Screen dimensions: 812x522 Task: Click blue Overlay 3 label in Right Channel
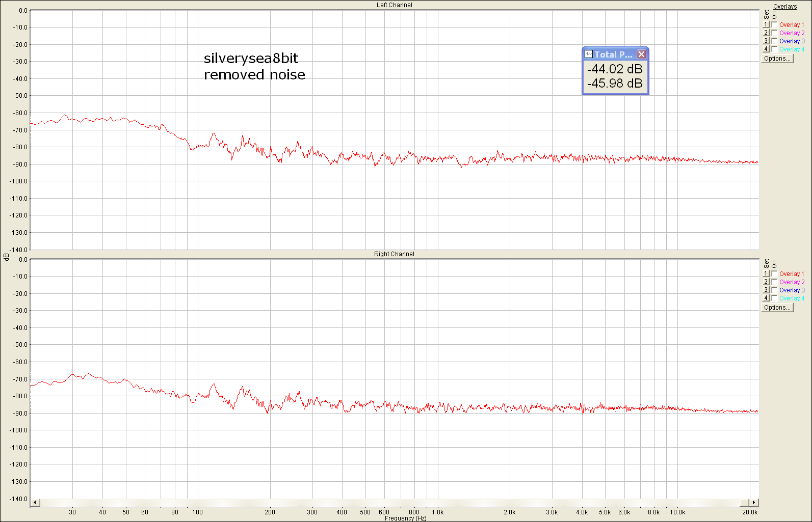[792, 290]
